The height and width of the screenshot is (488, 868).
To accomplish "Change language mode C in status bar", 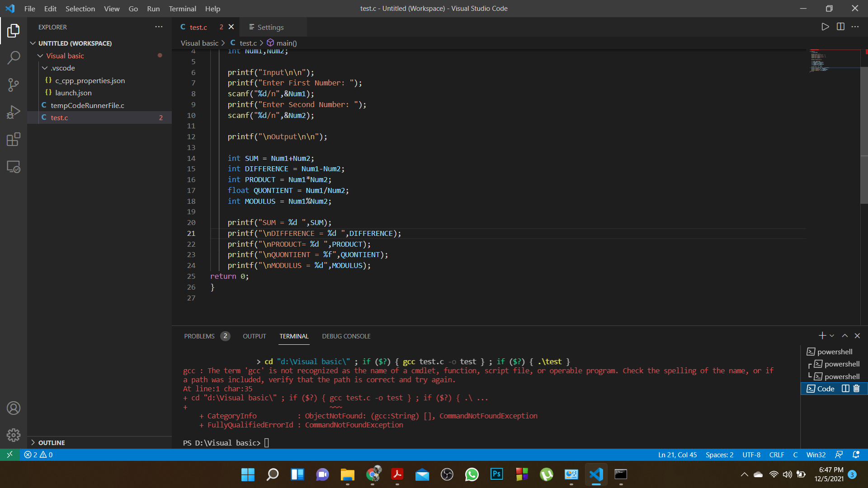I will [x=795, y=455].
